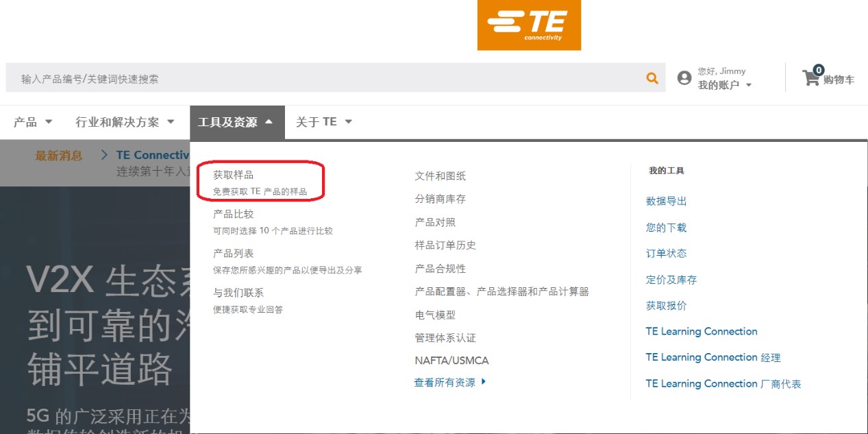Select 产品比较 menu entry

pyautogui.click(x=233, y=214)
